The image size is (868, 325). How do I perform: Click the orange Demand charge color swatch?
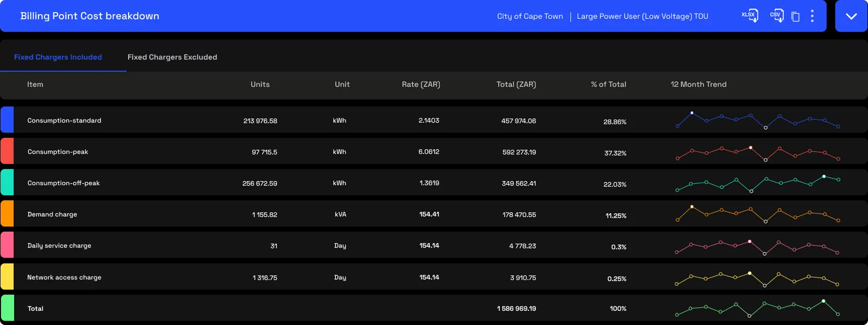click(7, 214)
